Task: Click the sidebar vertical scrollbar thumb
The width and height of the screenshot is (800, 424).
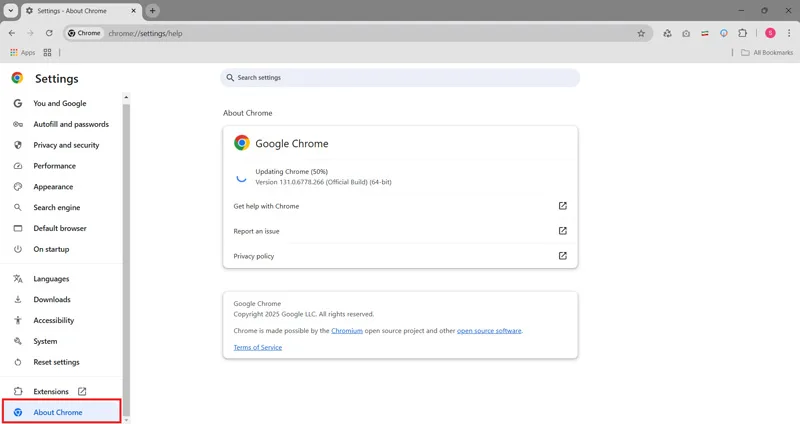Action: 126,260
